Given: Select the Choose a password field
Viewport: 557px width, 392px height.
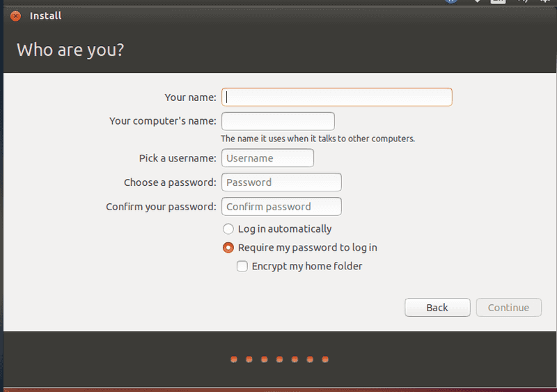Looking at the screenshot, I should point(281,182).
